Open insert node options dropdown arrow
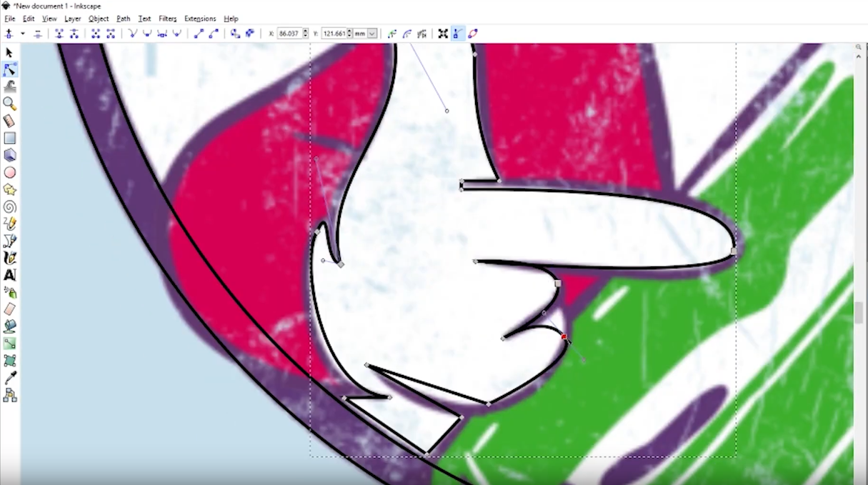This screenshot has height=485, width=868. (x=22, y=34)
